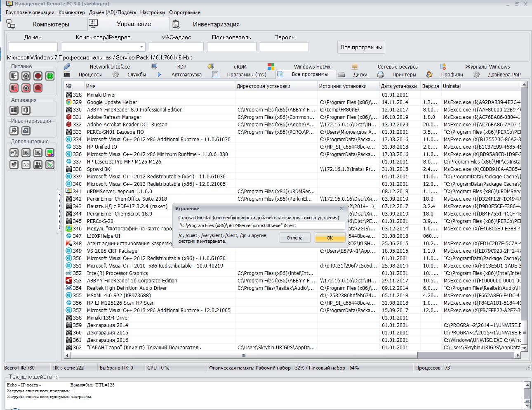Open the Программы (msi) tab
This screenshot has height=410, width=532.
pos(247,75)
